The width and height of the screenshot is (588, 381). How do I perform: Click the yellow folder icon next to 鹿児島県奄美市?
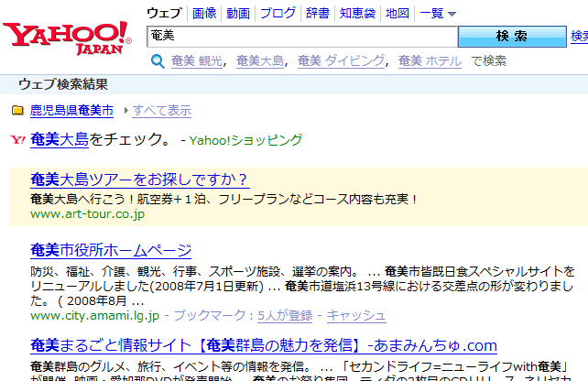coord(17,110)
